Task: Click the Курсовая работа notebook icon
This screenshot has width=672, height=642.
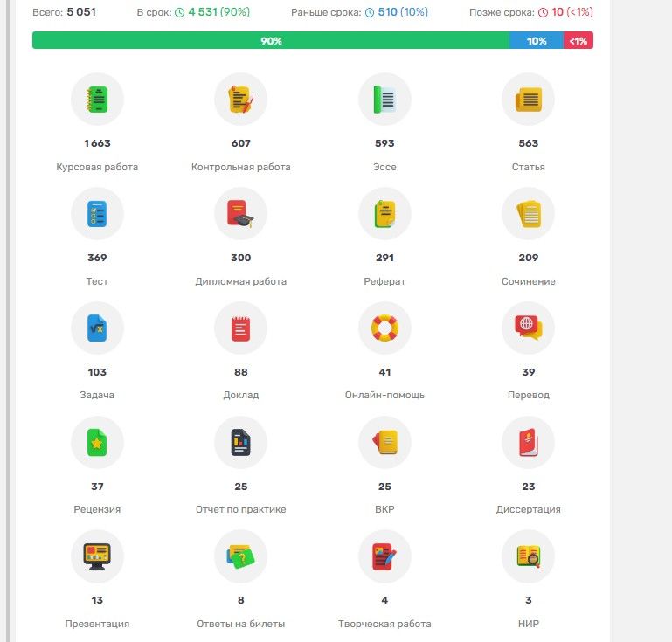Action: pos(97,100)
